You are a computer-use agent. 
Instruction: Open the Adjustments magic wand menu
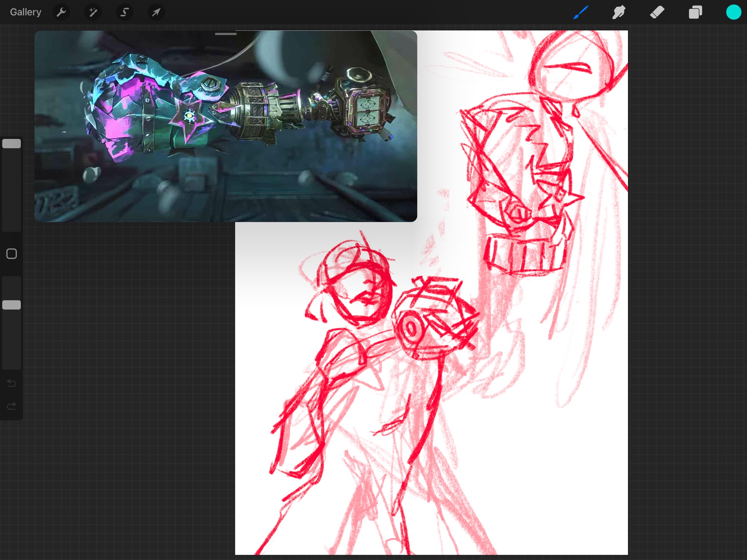[93, 12]
